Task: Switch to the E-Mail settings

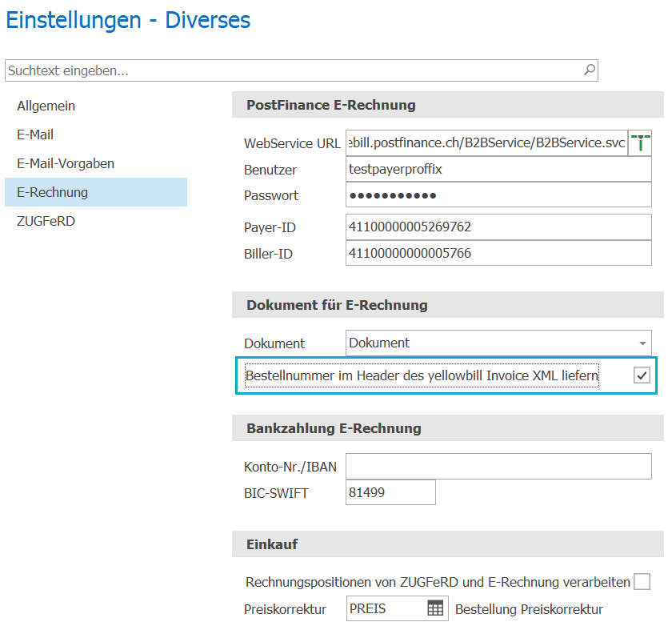Action: point(35,134)
